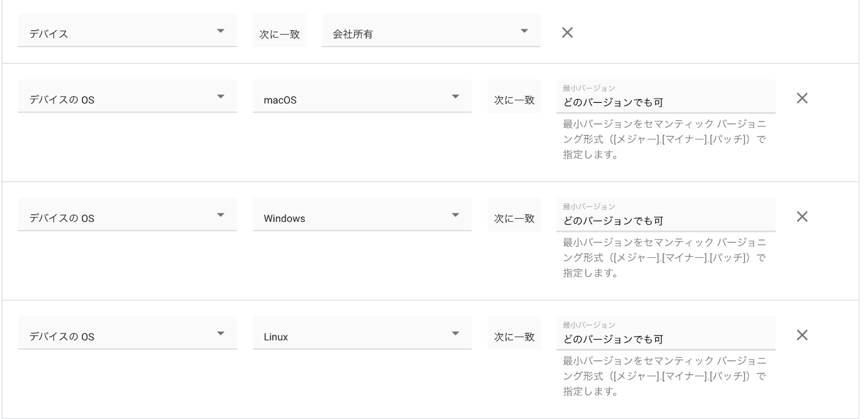Click the Linux minimum version field
The height and width of the screenshot is (419, 868).
[665, 338]
